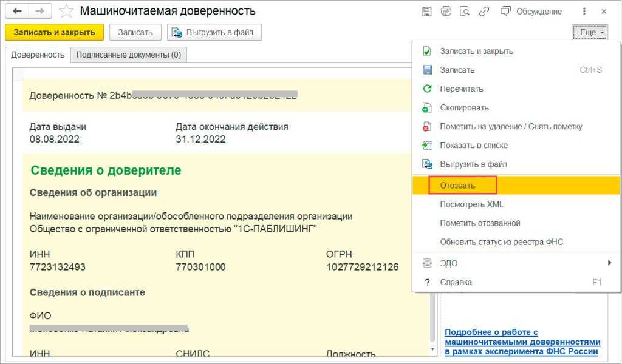Click the printer icon in title bar

click(446, 12)
